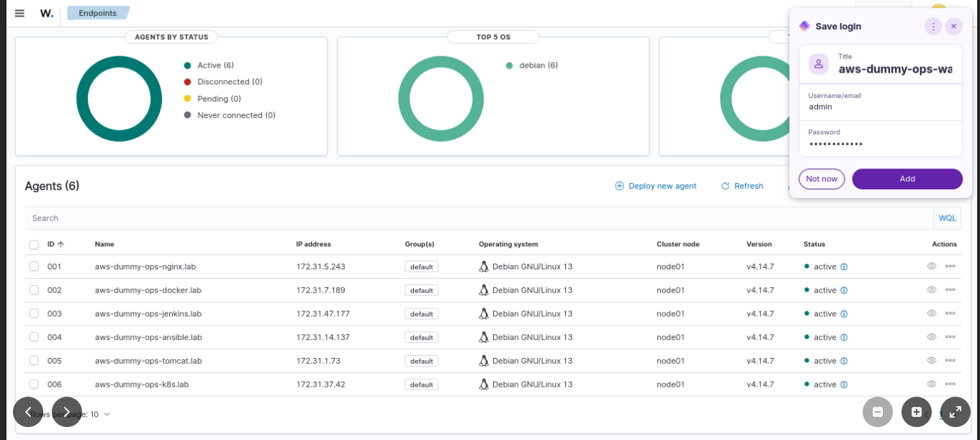
Task: Close the Save login popup
Action: (x=953, y=27)
